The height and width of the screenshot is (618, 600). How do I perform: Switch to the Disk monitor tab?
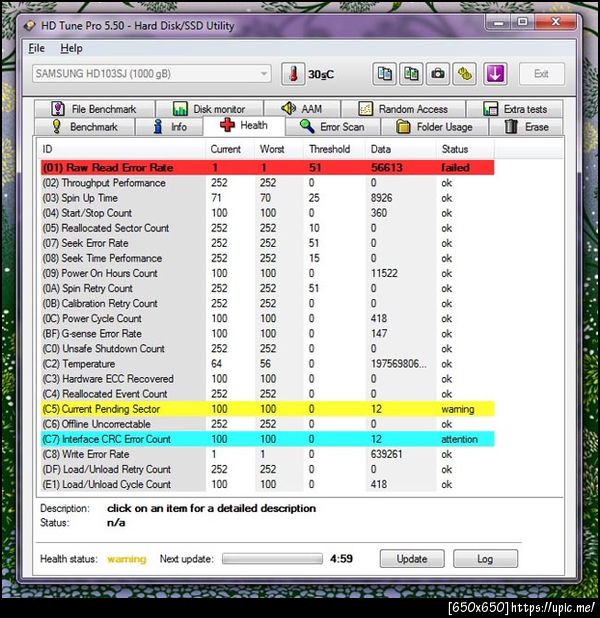pyautogui.click(x=209, y=109)
